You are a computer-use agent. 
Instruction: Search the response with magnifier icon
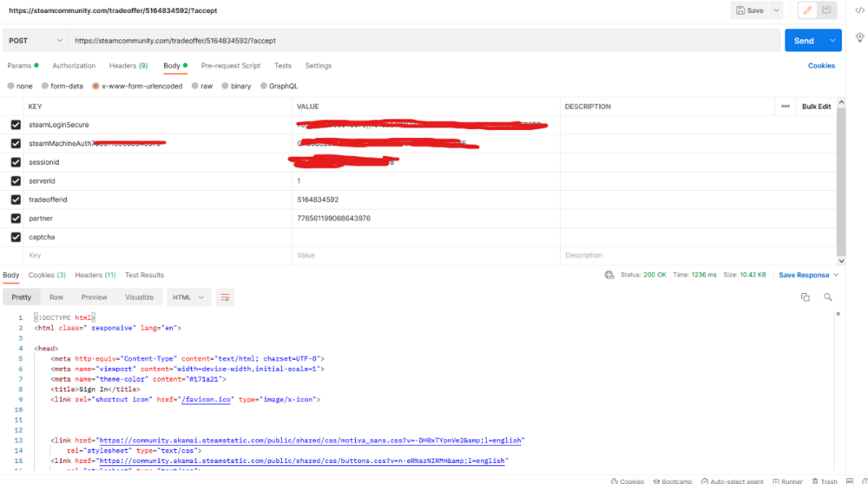pyautogui.click(x=827, y=298)
